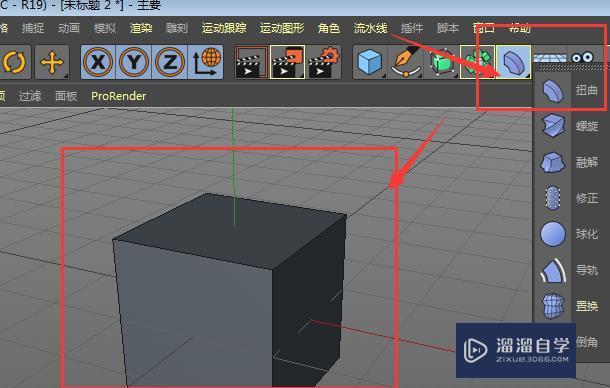Toggle world coordinate system icon
The image size is (610, 388).
tap(206, 62)
